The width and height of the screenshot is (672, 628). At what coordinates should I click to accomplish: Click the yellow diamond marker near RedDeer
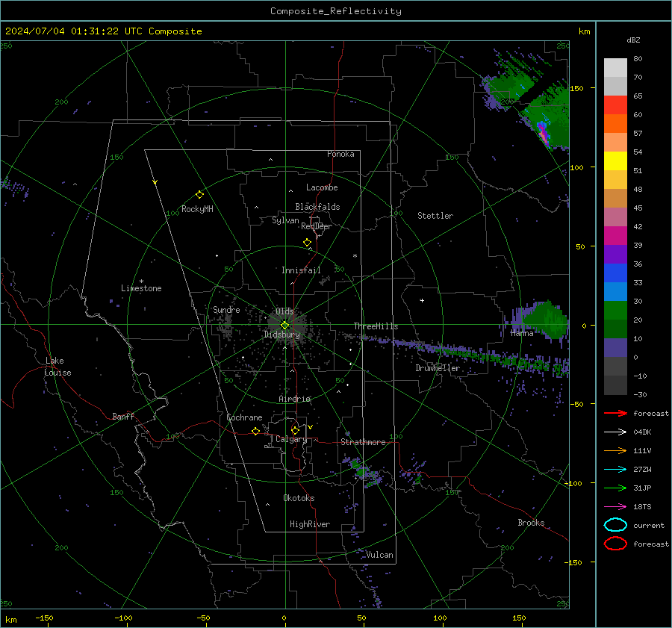point(307,243)
